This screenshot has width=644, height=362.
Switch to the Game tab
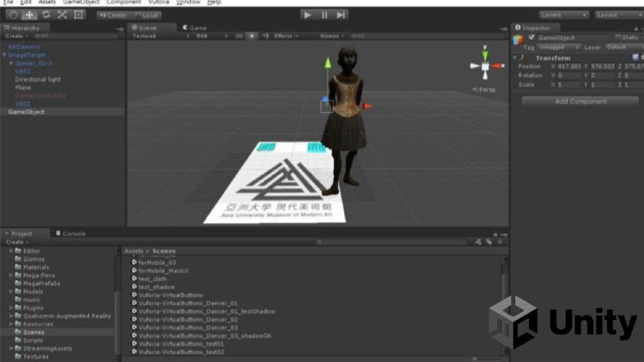point(195,28)
